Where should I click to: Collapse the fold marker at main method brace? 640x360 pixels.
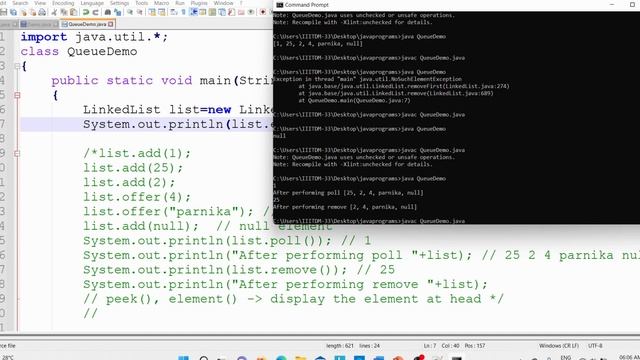pyautogui.click(x=17, y=95)
